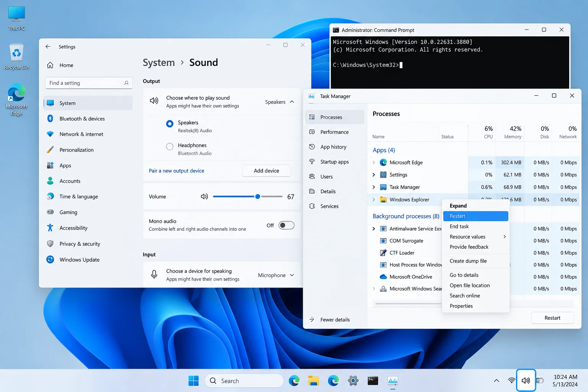588x392 pixels.
Task: Expand the Microphone input device dropdown
Action: tap(292, 275)
